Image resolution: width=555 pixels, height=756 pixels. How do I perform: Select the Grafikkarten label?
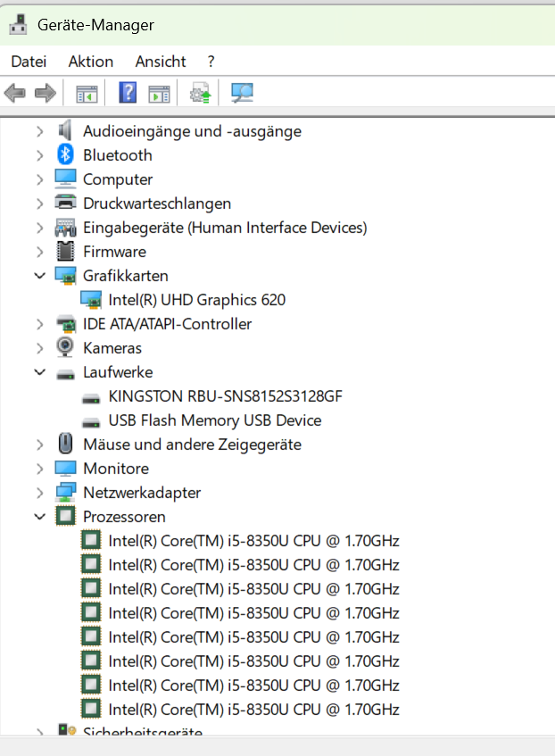pos(126,276)
